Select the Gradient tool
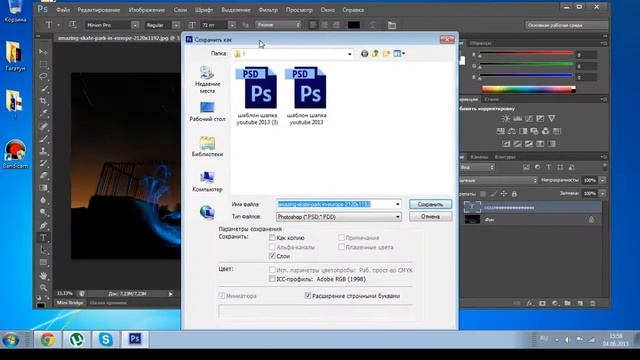The width and height of the screenshot is (640, 360). tap(43, 188)
